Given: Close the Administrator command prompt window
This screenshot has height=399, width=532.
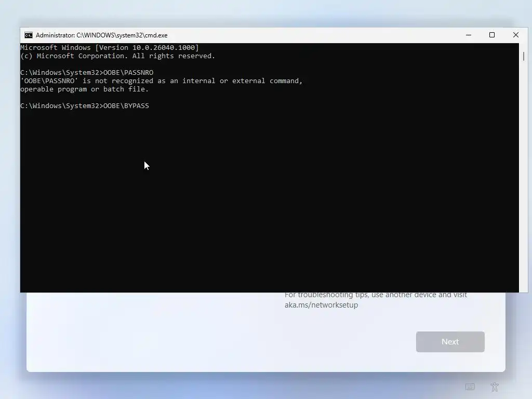Looking at the screenshot, I should click(516, 35).
